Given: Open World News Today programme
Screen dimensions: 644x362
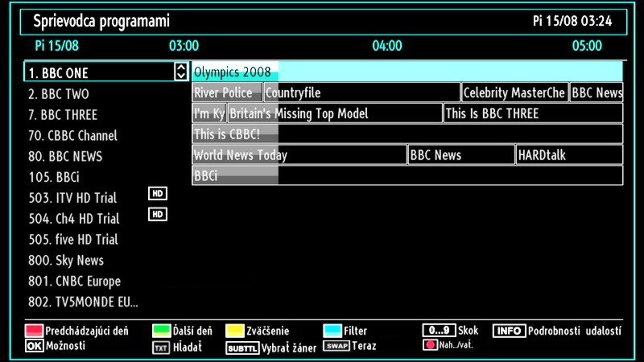Looking at the screenshot, I should click(x=299, y=154).
